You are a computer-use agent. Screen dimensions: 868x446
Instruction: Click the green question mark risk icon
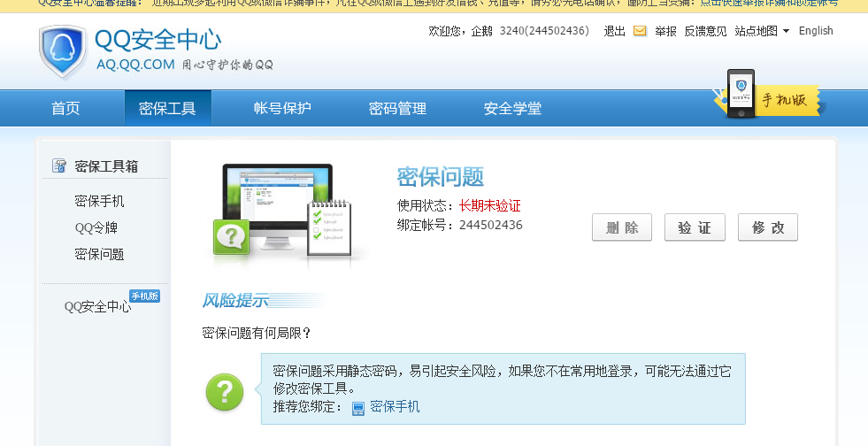tap(224, 392)
